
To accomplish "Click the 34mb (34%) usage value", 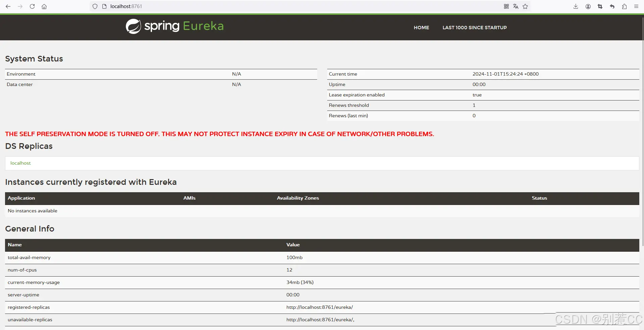I will [300, 282].
